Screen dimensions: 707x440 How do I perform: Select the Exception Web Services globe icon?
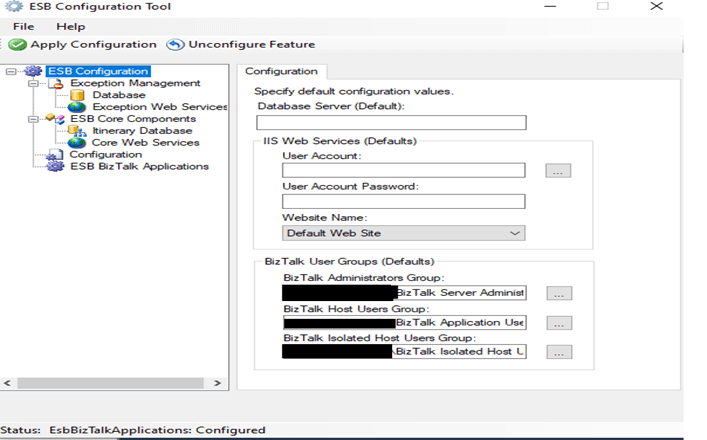pos(77,107)
